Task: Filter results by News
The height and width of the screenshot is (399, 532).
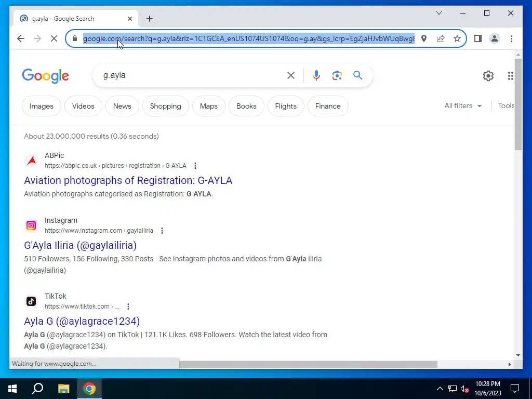Action: click(x=122, y=106)
